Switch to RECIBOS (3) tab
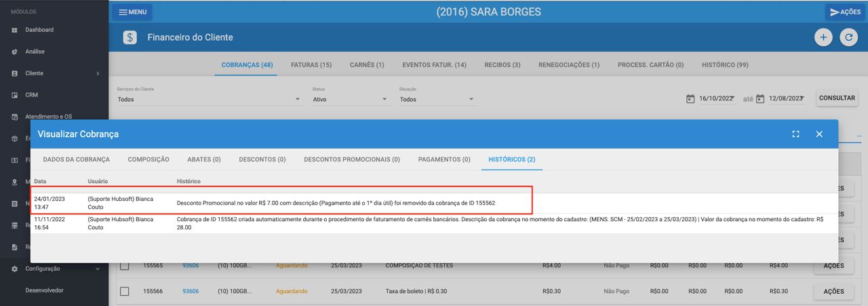This screenshot has height=306, width=868. [x=502, y=65]
